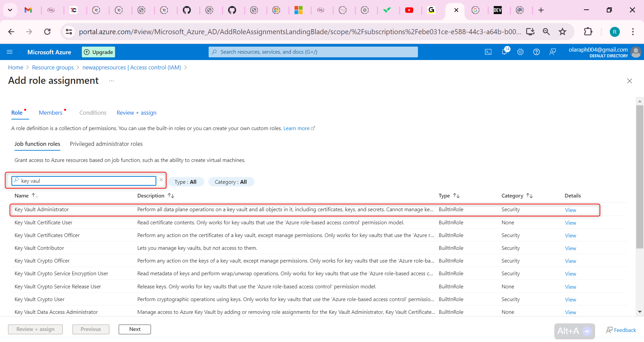Go back in the browser
The width and height of the screenshot is (644, 342).
pos(11,32)
